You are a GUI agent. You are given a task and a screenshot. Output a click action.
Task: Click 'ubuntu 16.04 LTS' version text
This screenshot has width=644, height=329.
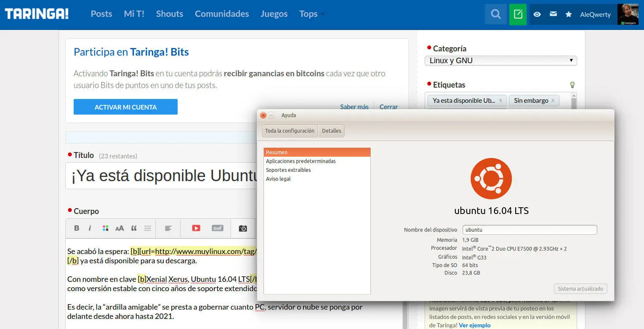pos(491,211)
